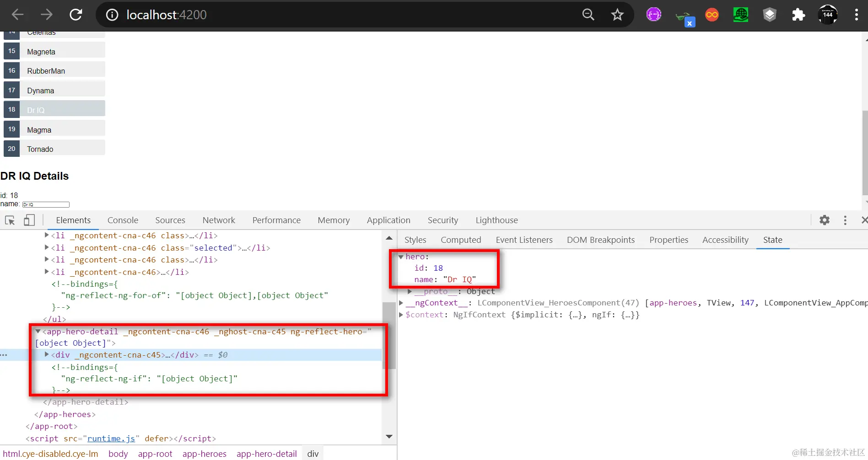The width and height of the screenshot is (868, 460).
Task: Select hero Magneta in the list
Action: click(54, 51)
